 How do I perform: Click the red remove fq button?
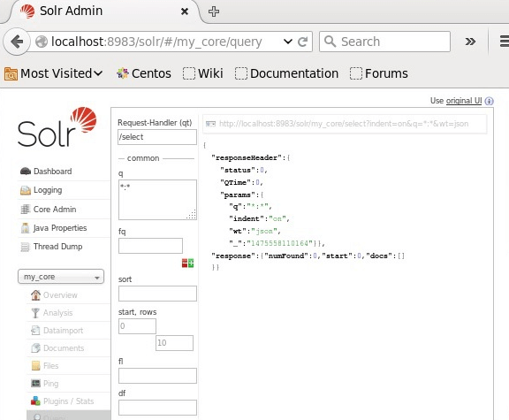185,263
